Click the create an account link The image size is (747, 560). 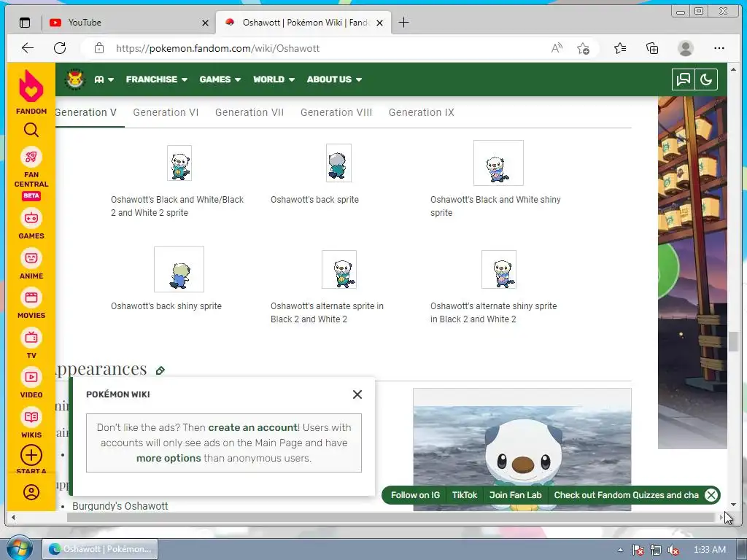point(252,427)
